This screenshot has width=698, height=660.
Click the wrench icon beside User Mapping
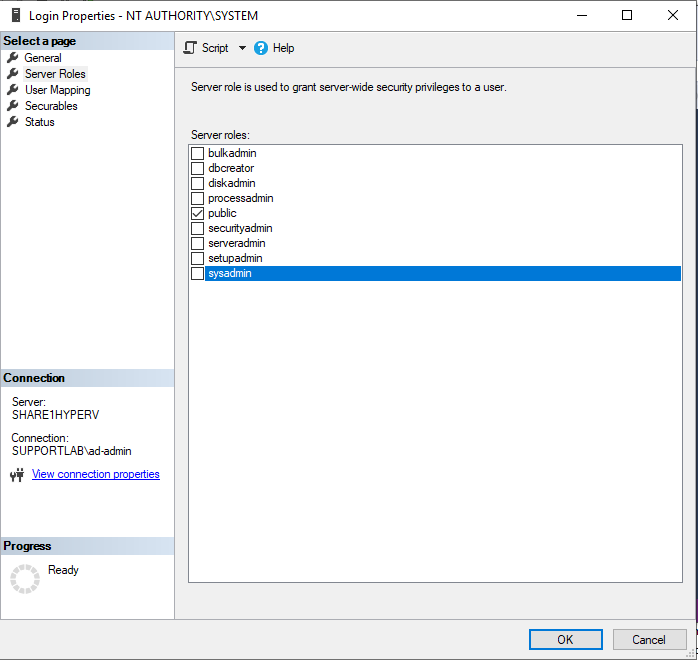tap(13, 89)
